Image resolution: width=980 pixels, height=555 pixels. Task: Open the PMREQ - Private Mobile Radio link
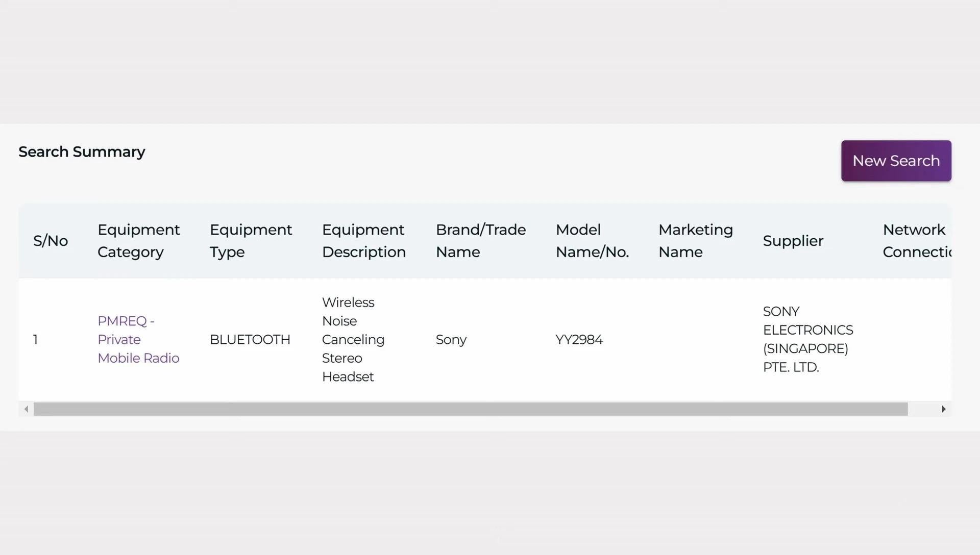tap(138, 339)
